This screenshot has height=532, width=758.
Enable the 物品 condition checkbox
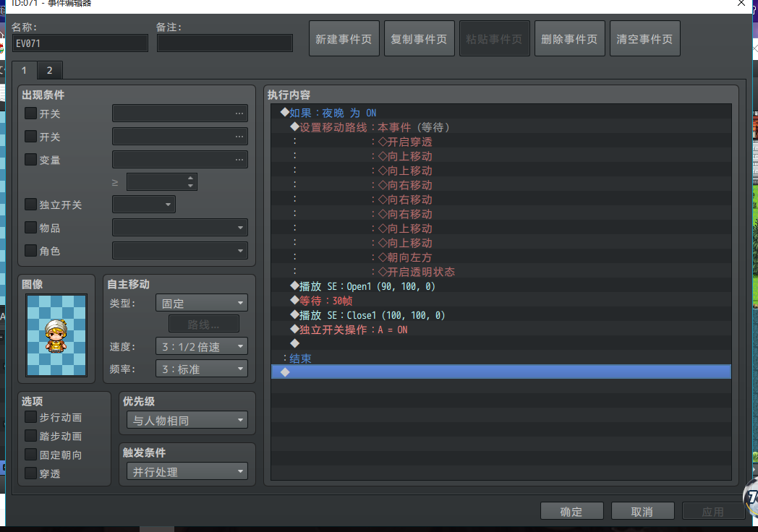coord(30,227)
